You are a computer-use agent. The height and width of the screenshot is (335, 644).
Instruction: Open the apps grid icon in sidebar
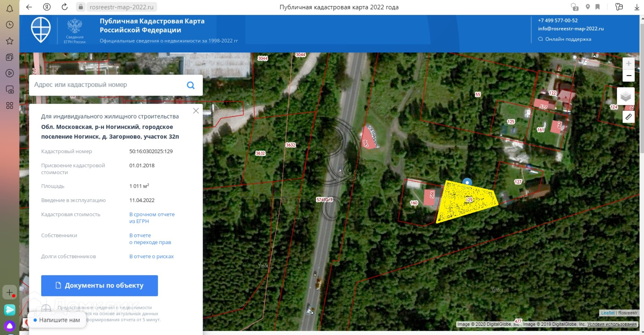tap(10, 106)
